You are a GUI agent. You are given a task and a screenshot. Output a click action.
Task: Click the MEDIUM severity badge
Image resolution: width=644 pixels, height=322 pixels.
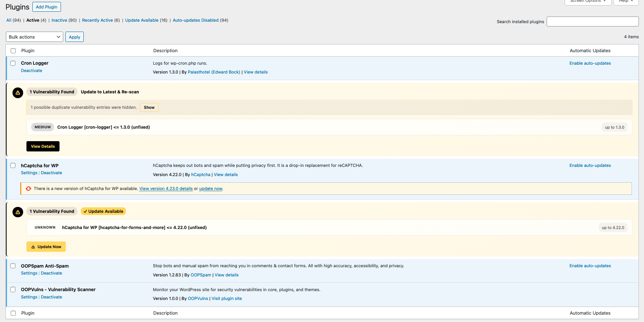43,127
